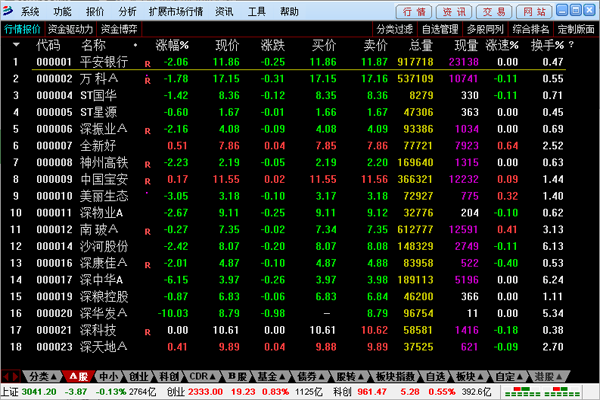Image resolution: width=600 pixels, height=400 pixels.
Task: Expand the 自定 tab dropdown
Action: click(520, 377)
